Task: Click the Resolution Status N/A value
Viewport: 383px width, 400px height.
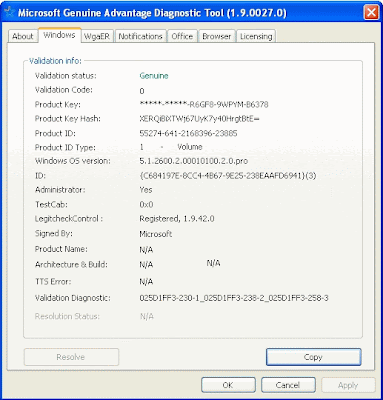Action: pos(147,316)
